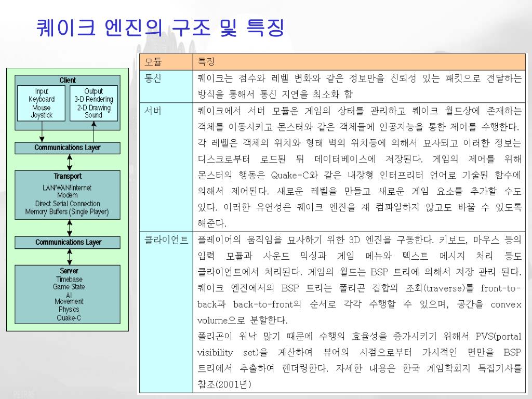Click 'Game State' in the Server box
Image resolution: width=532 pixels, height=399 pixels.
tap(69, 287)
